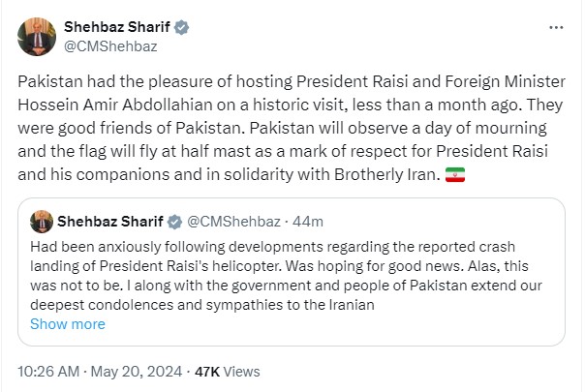This screenshot has width=585, height=392.
Task: Click the May 20, 2024 date
Action: point(145,370)
